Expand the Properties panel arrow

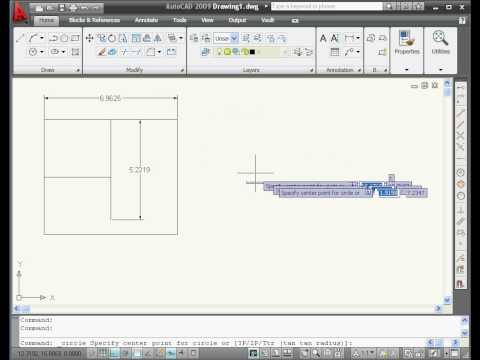click(x=407, y=70)
